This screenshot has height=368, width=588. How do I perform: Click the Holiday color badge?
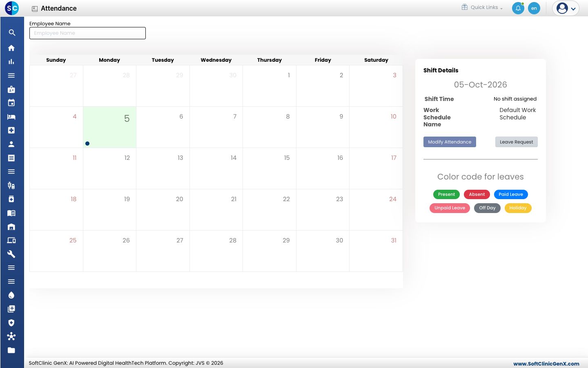click(x=518, y=208)
